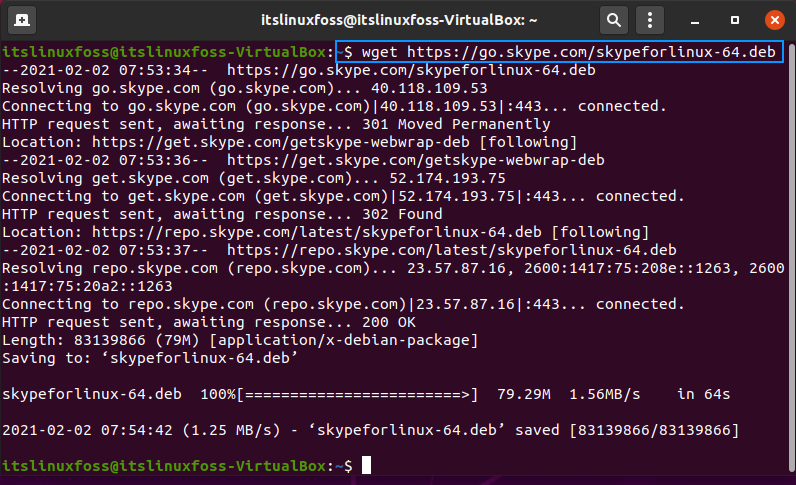Click the 'Saving to: skypeforlinux-64.deb' line
Viewport: 796px width, 485px height.
[x=150, y=358]
